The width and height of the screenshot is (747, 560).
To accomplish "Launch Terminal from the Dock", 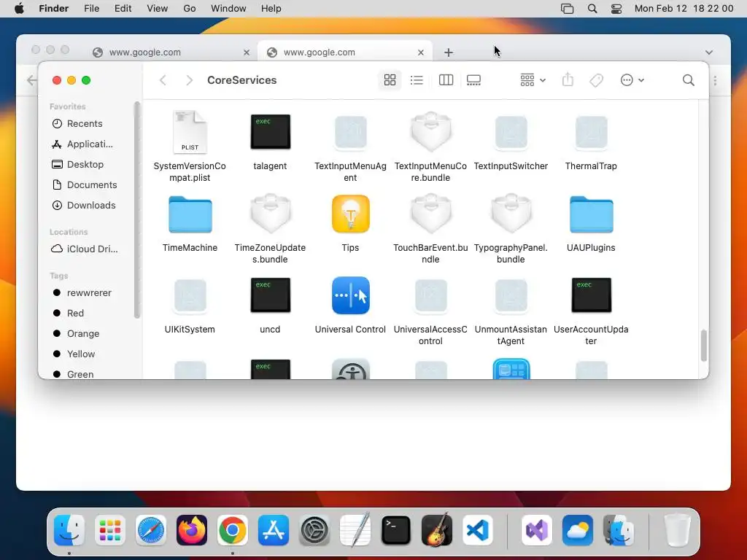I will (396, 530).
